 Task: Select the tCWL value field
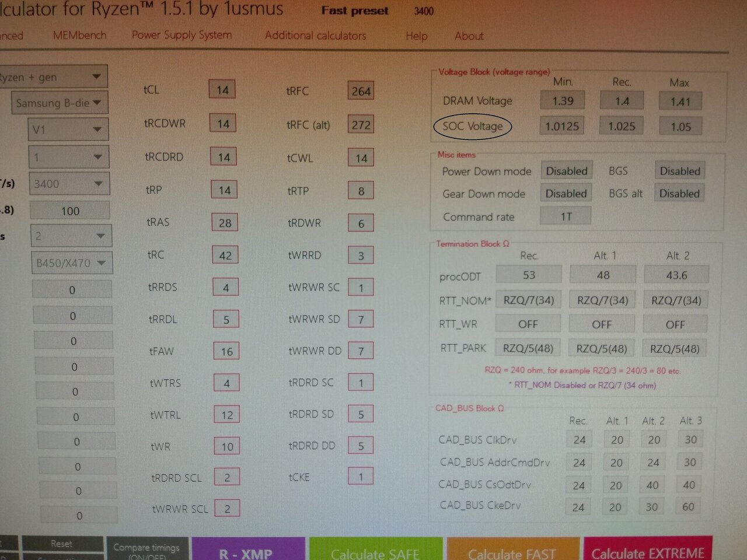361,158
